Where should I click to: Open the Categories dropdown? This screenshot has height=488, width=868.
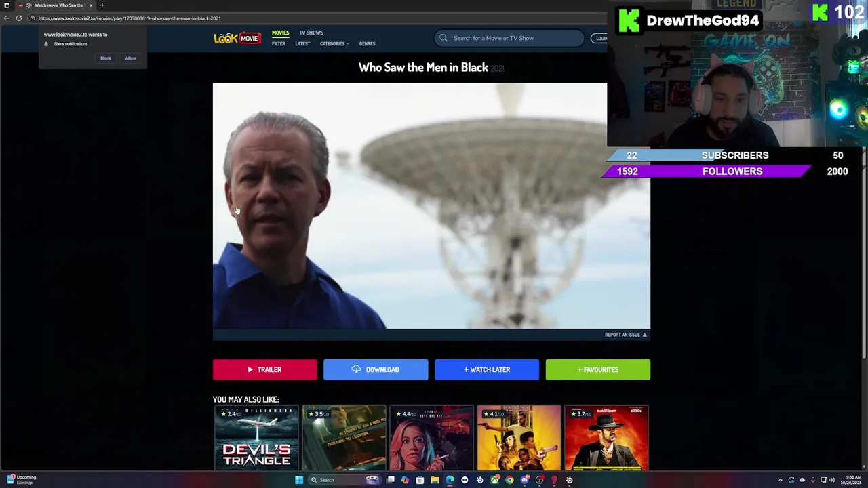(x=334, y=43)
